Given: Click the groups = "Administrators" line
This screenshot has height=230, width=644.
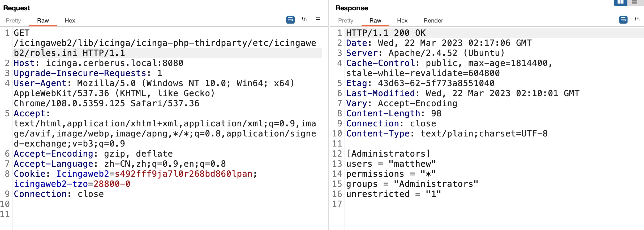Looking at the screenshot, I should coord(412,184).
